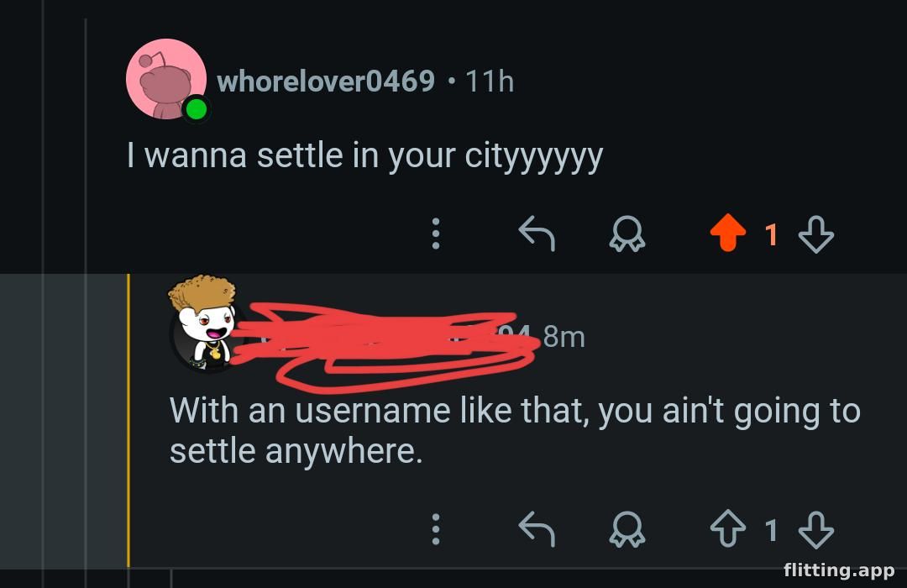Downvote the "settle anywhere" reply

(815, 529)
